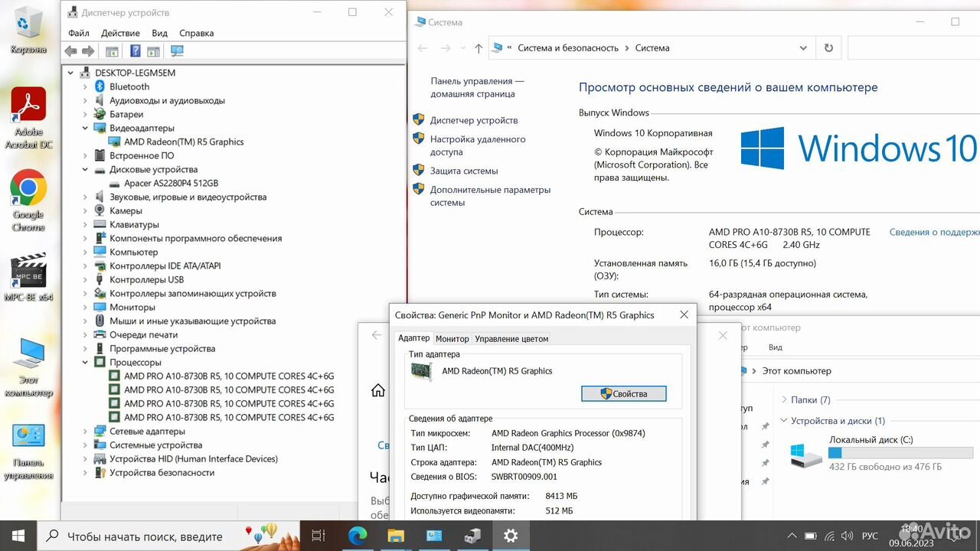Open File Explorer from the taskbar
Image resolution: width=980 pixels, height=551 pixels.
(x=396, y=536)
